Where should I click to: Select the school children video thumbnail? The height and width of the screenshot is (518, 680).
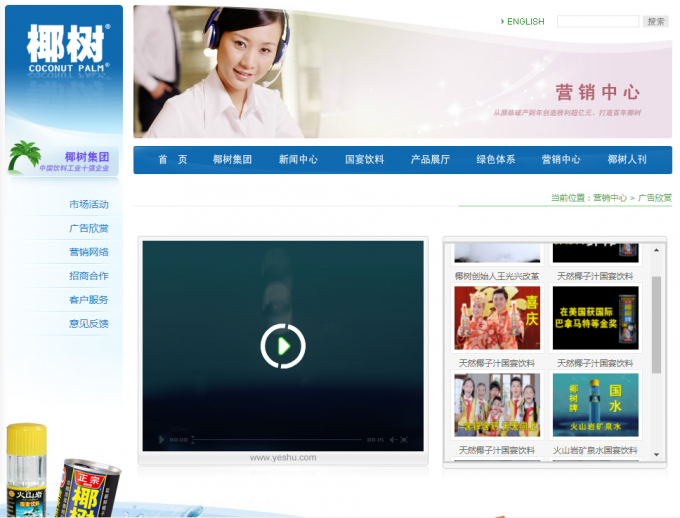[x=497, y=405]
